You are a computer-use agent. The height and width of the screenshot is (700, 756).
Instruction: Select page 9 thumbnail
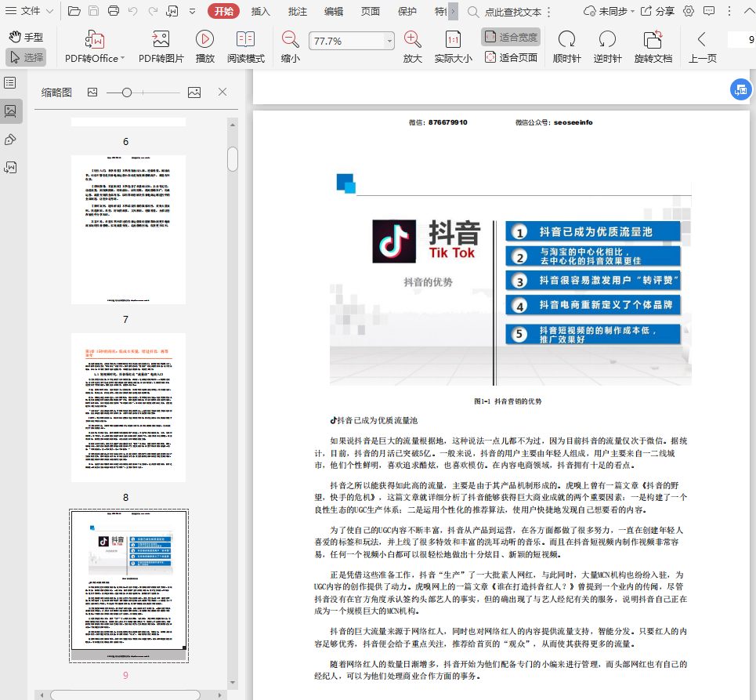tap(128, 586)
